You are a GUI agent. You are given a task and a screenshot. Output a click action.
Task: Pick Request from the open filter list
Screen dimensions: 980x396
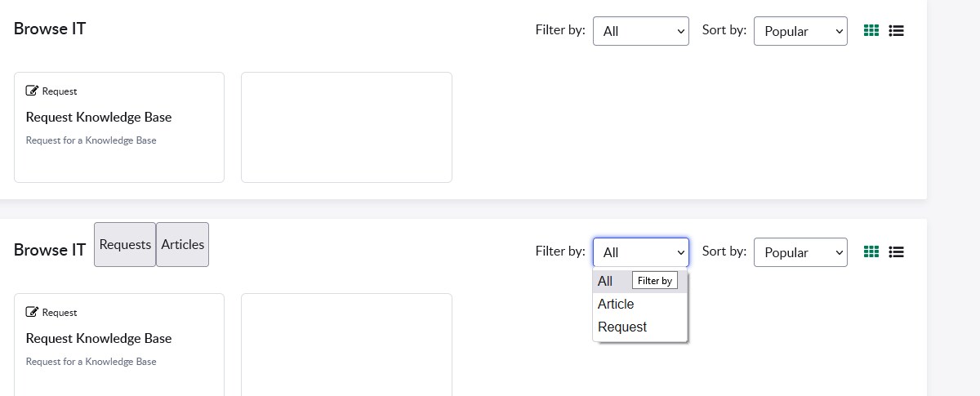click(x=622, y=327)
